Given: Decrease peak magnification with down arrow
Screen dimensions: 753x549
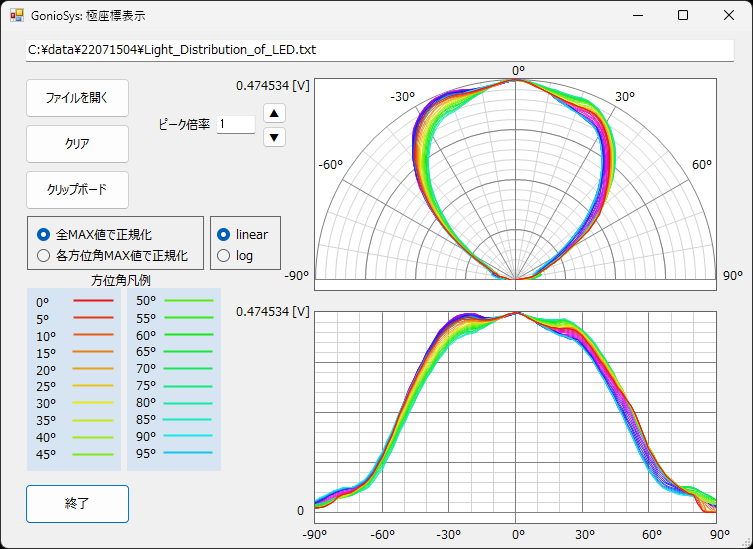Looking at the screenshot, I should [x=274, y=137].
